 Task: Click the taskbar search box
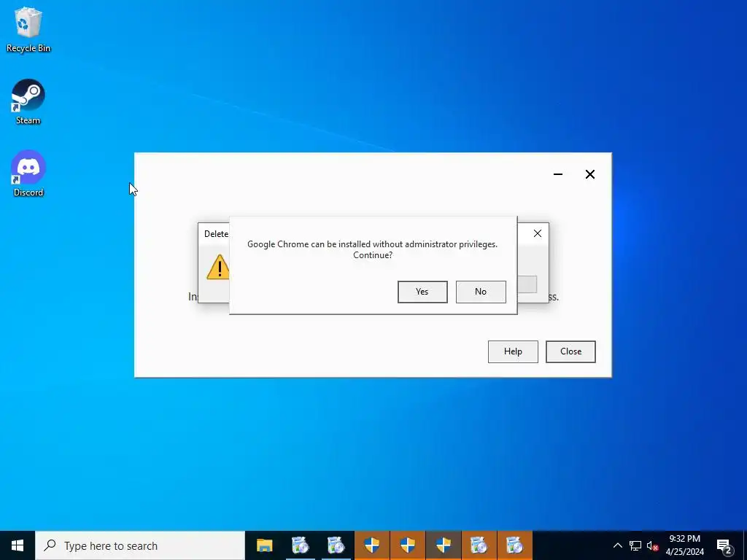[140, 545]
